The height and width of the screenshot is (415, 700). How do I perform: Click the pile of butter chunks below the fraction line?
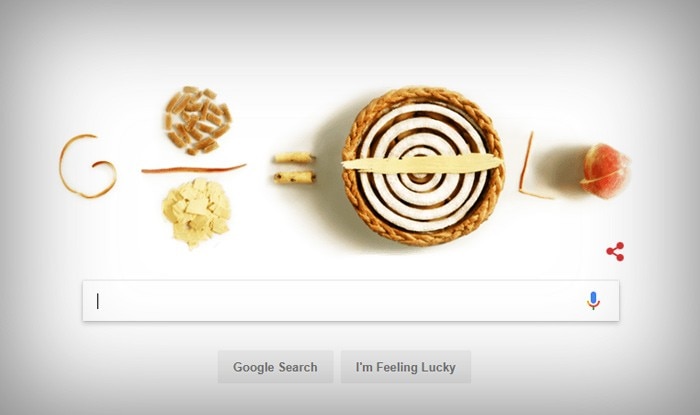(x=196, y=212)
